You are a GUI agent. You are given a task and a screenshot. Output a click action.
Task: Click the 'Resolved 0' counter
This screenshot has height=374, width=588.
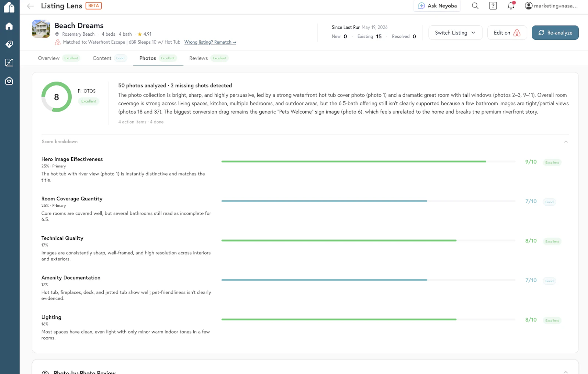[404, 36]
